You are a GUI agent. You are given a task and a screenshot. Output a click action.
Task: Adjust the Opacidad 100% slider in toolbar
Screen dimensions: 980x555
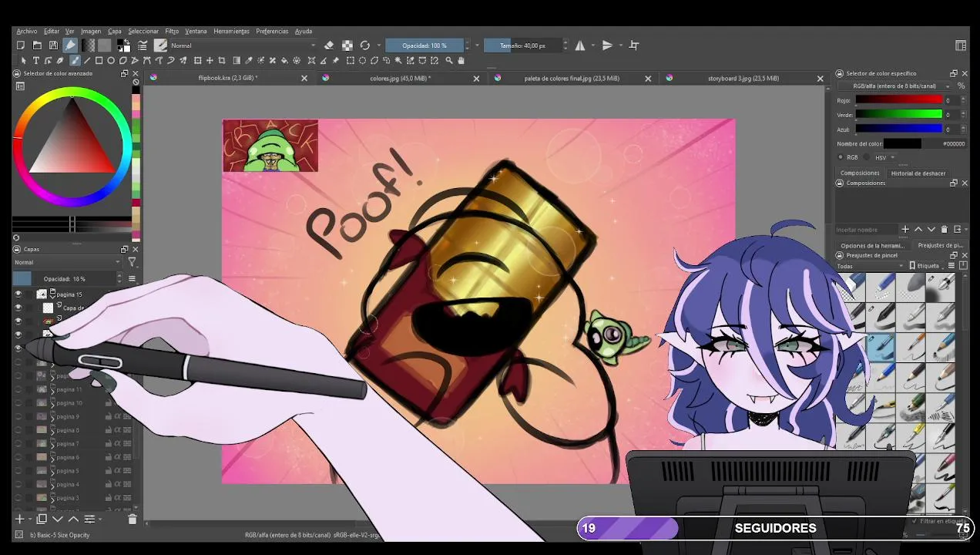click(x=424, y=45)
